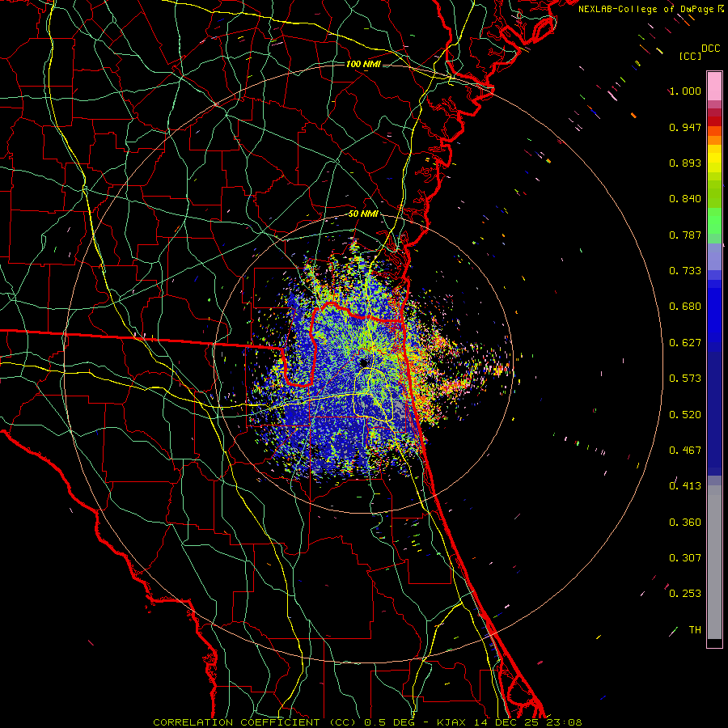Click the 0.627 legend value
The height and width of the screenshot is (728, 728).
pos(685,343)
